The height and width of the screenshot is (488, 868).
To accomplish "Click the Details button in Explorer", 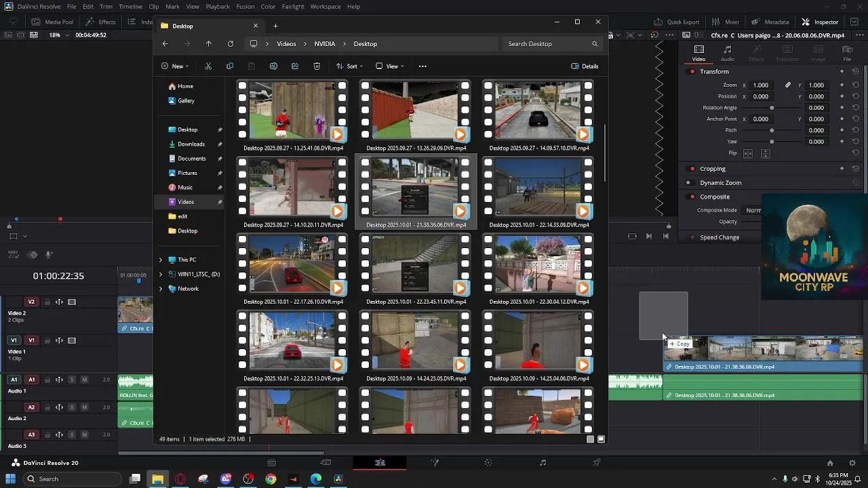I will pos(585,66).
